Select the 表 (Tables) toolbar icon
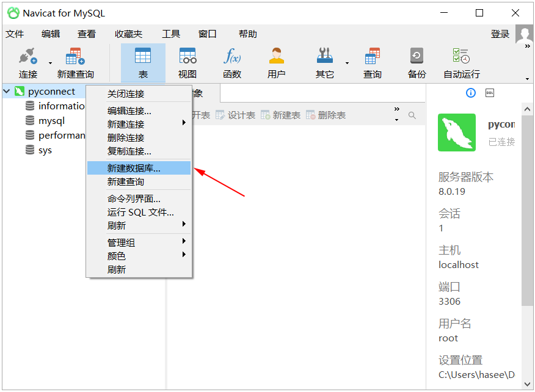 point(143,63)
